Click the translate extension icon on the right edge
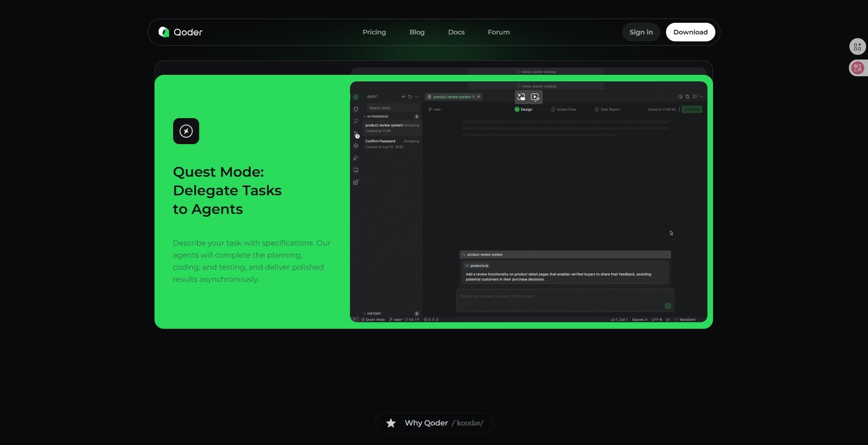 click(857, 68)
